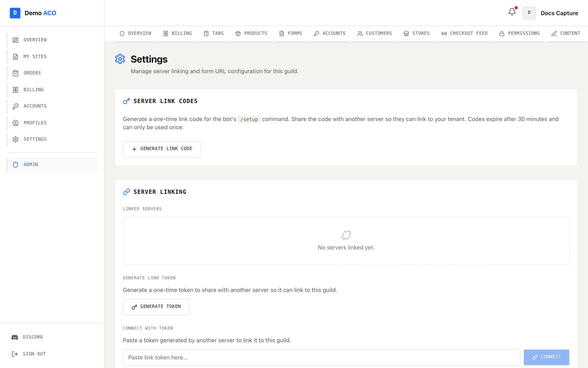Image resolution: width=588 pixels, height=368 pixels.
Task: Open the Accounts admin tab
Action: (x=330, y=34)
